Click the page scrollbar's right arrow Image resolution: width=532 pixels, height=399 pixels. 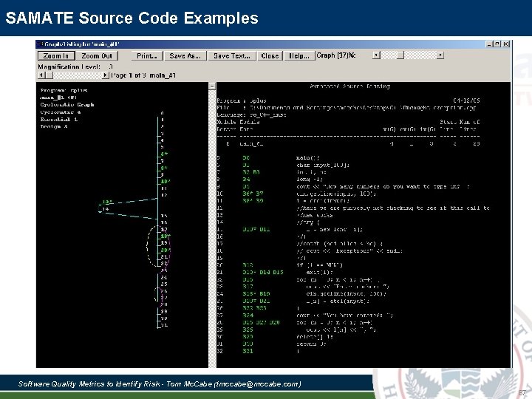[106, 75]
